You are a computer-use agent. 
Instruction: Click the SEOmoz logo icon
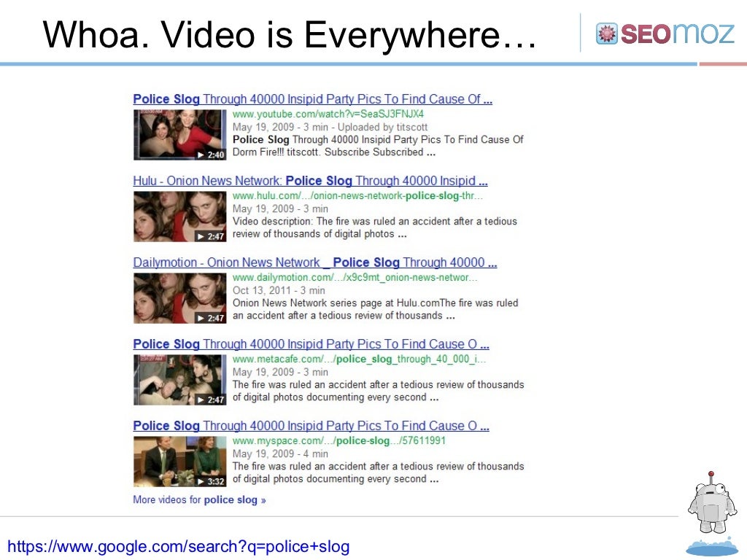tap(606, 34)
